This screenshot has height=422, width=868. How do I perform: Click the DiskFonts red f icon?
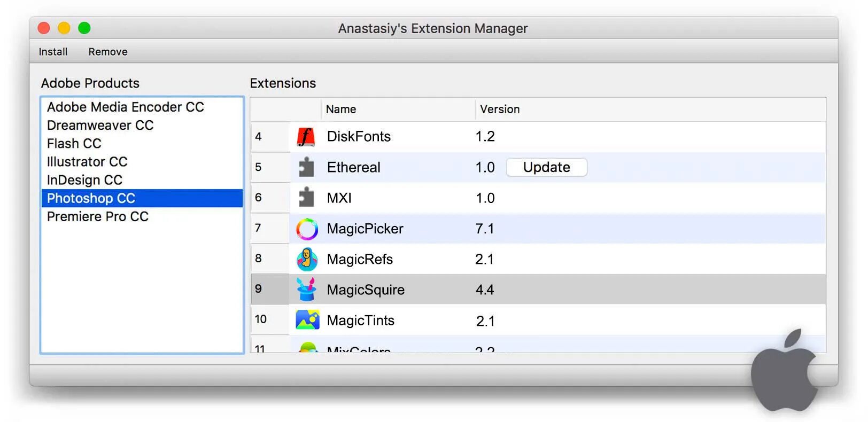[306, 137]
